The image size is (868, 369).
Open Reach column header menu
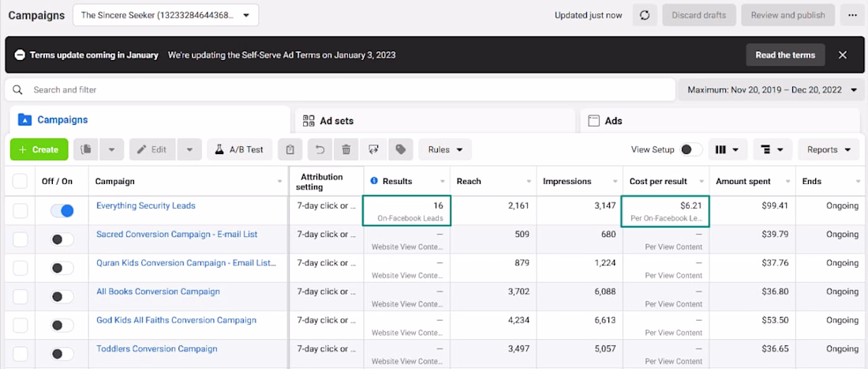(x=529, y=181)
